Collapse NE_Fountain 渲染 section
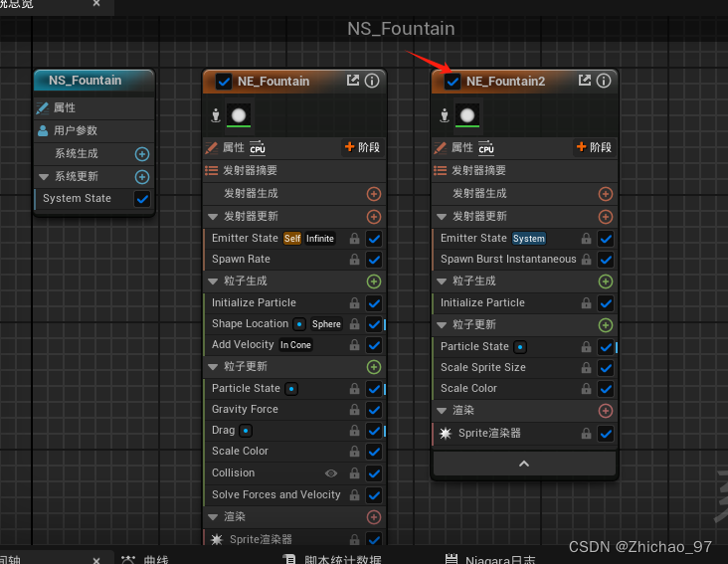728x564 pixels. point(213,517)
